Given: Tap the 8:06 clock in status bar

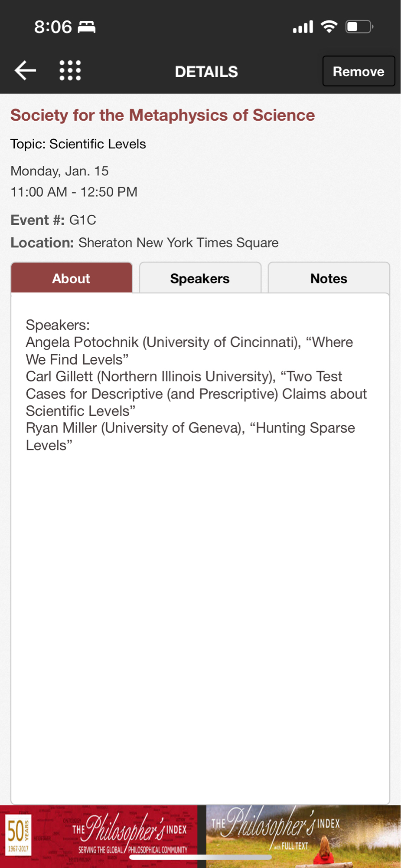Looking at the screenshot, I should click(x=53, y=27).
